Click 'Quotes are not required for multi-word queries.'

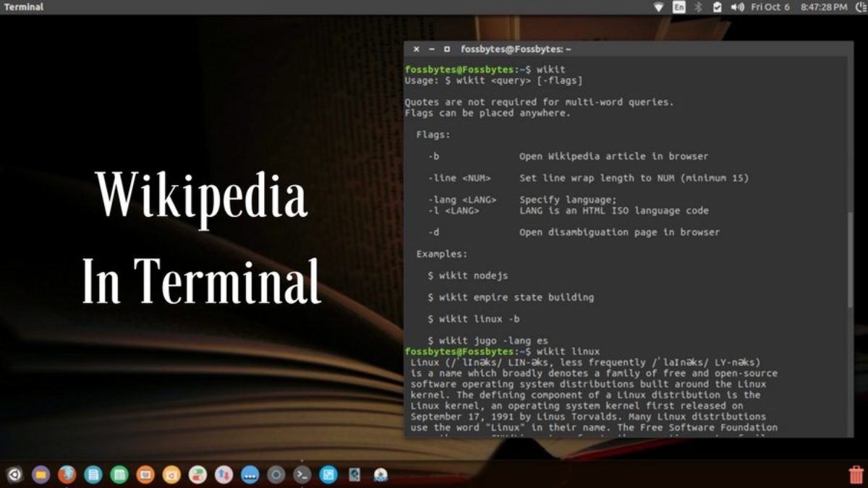click(x=539, y=102)
